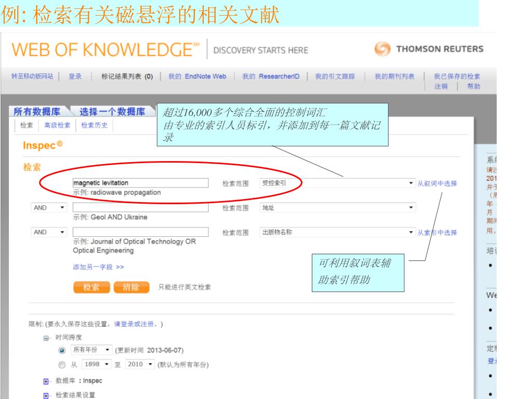Click the 注销 link
This screenshot has width=532, height=399.
click(441, 87)
